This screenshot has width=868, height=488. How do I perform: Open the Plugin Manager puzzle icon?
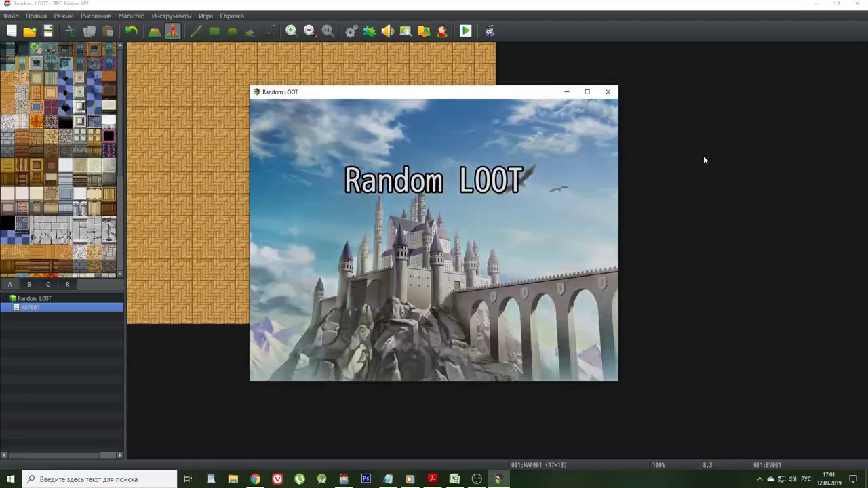click(x=370, y=30)
